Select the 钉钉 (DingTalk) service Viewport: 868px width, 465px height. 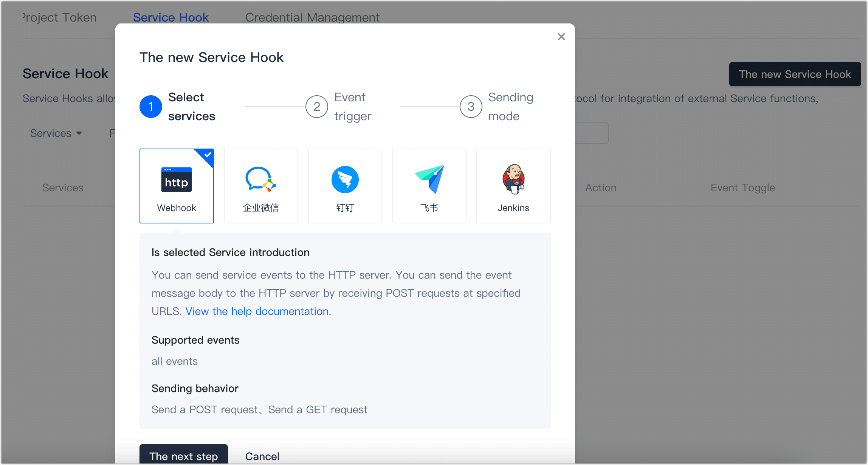click(x=345, y=186)
